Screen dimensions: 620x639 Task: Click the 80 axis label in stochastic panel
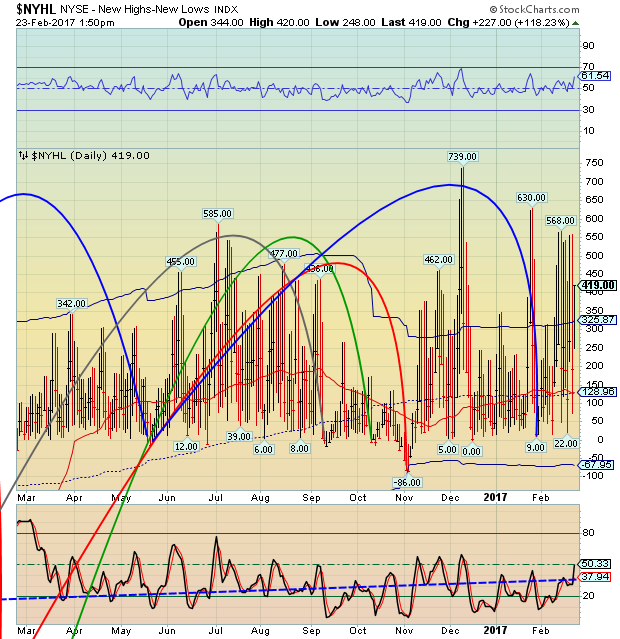click(589, 533)
